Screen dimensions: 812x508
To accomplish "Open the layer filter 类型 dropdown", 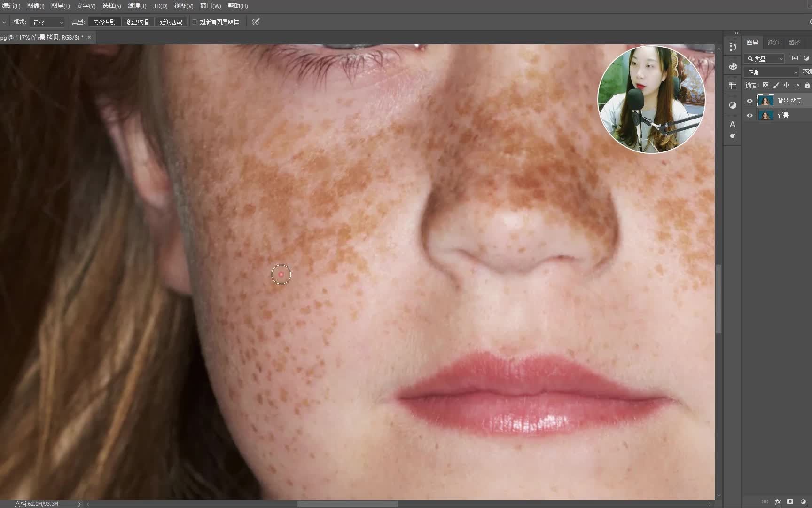I will [765, 59].
